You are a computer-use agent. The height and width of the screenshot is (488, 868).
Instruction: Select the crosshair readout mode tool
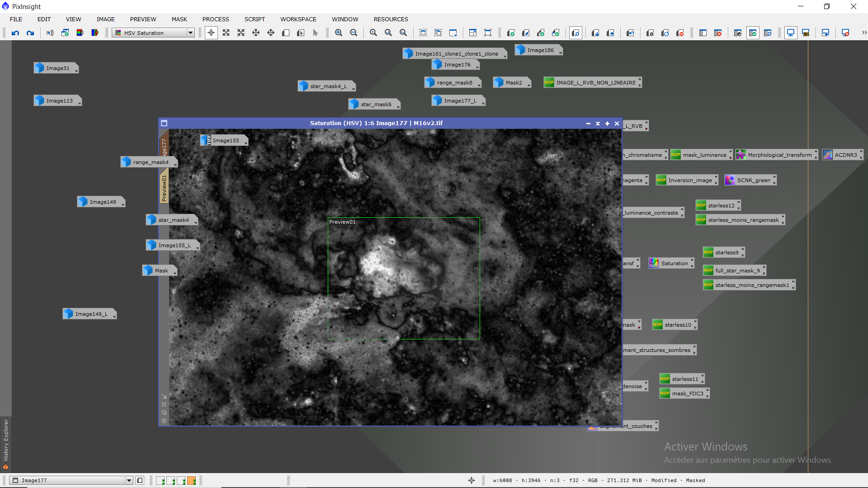pos(211,33)
